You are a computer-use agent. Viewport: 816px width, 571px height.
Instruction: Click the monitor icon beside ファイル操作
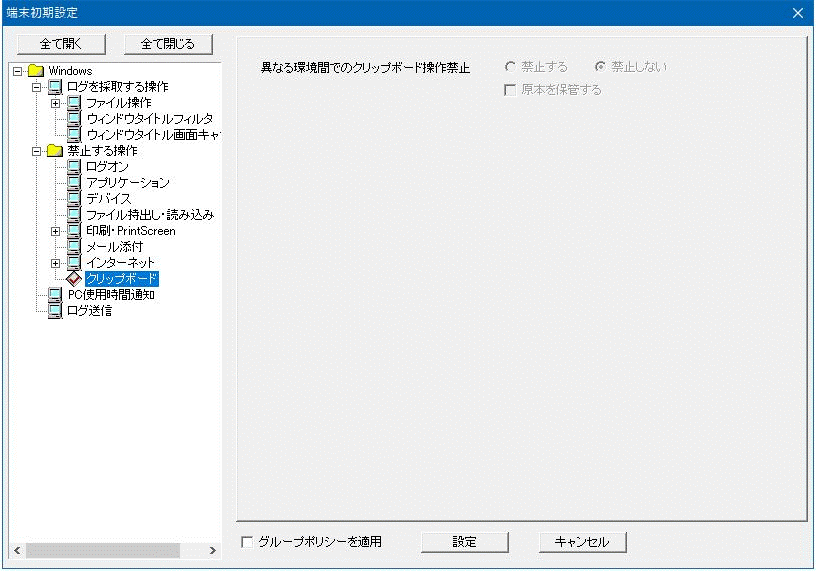point(74,103)
